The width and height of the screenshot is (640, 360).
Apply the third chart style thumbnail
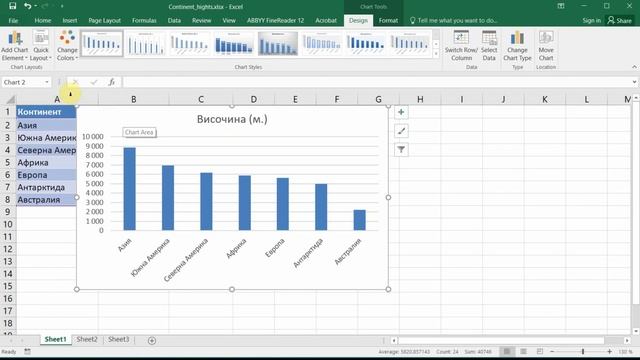tap(189, 44)
